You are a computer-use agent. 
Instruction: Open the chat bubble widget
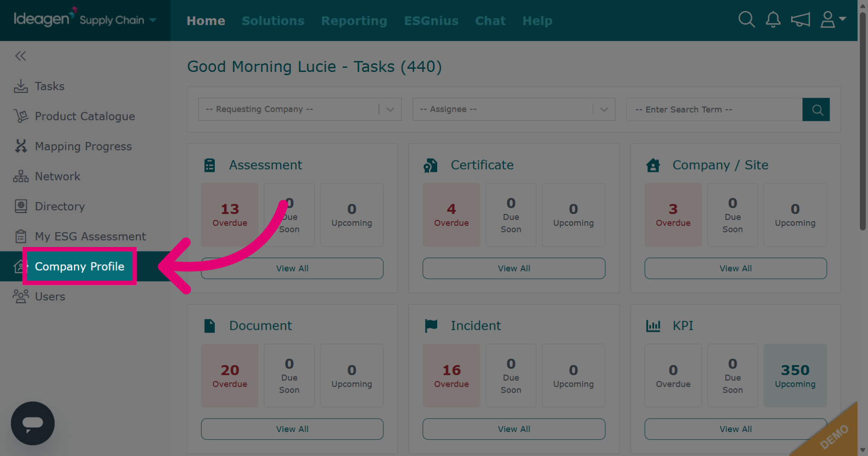coord(33,423)
